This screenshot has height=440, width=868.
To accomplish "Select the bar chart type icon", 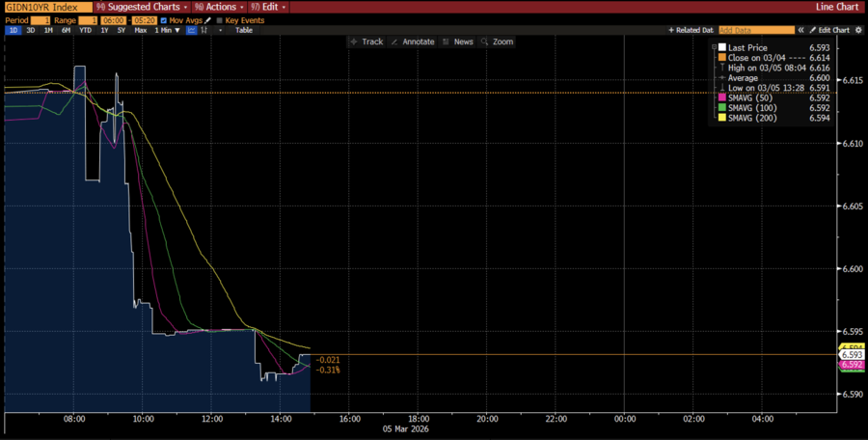I will [x=204, y=30].
